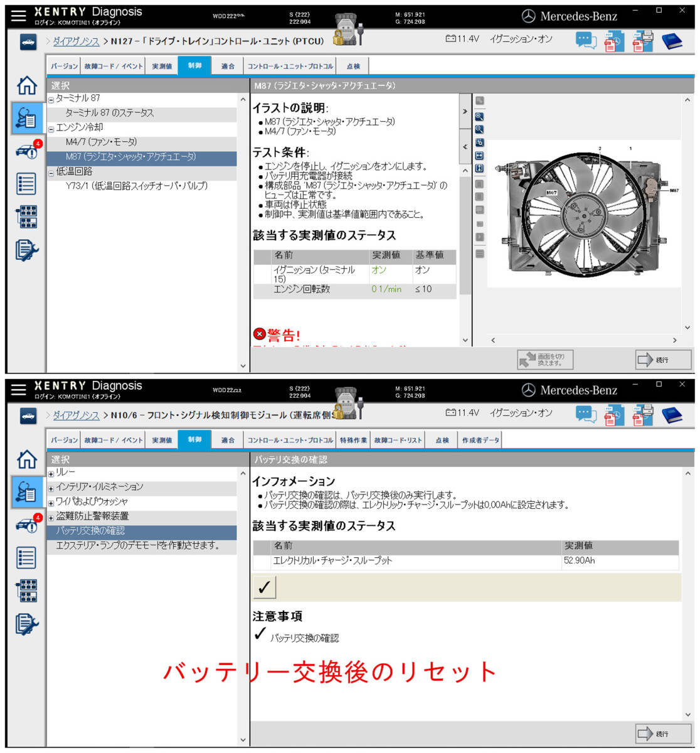The height and width of the screenshot is (753, 700).
Task: Open the repair documents sidebar icon
Action: click(25, 247)
